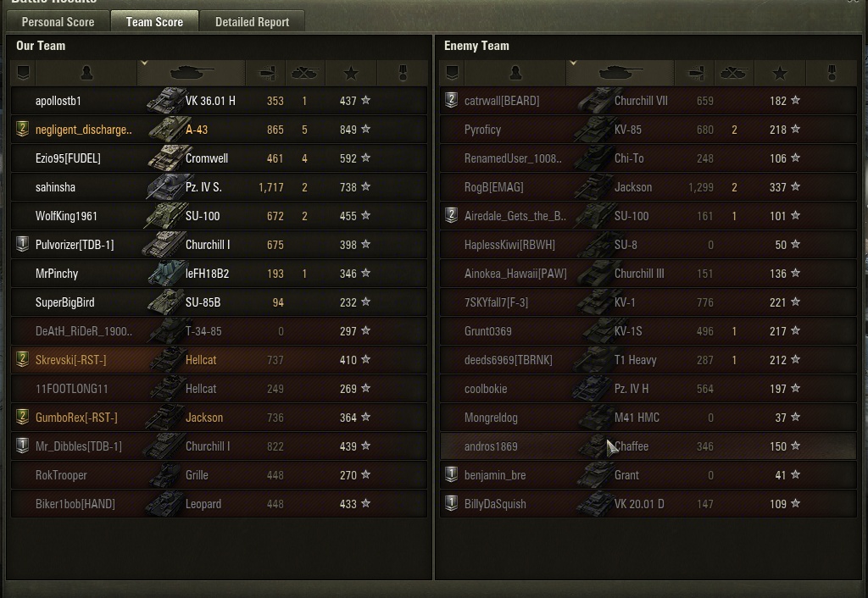Sort Our Team by player name icon
The height and width of the screenshot is (598, 868).
coord(86,73)
